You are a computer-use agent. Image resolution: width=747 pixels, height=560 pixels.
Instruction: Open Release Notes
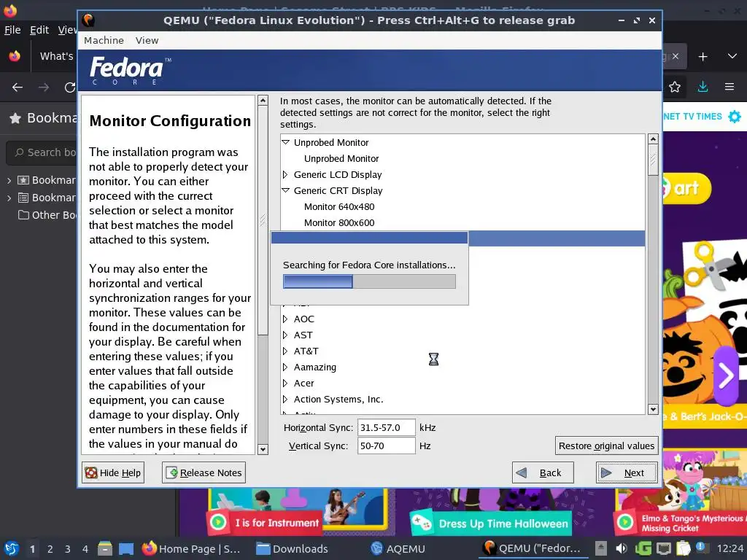(204, 472)
